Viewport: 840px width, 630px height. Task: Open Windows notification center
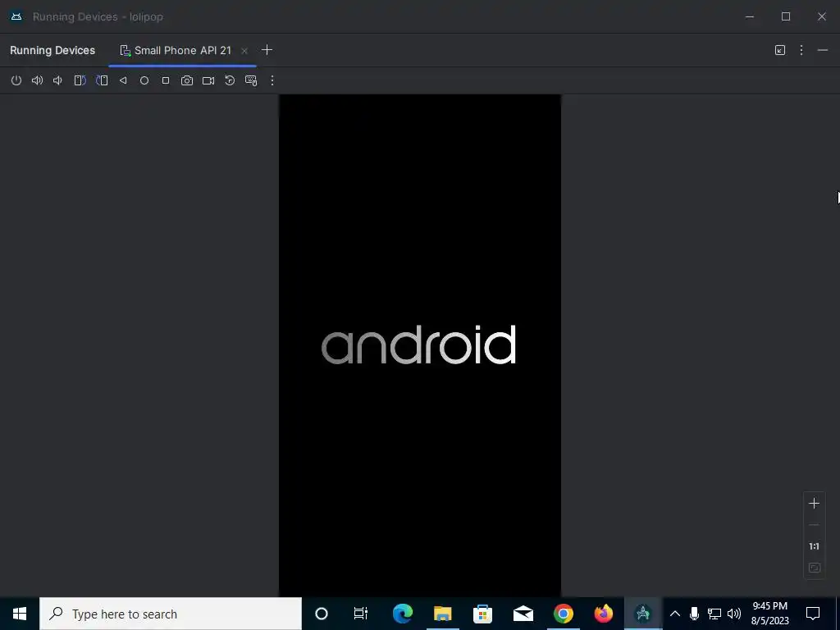pyautogui.click(x=813, y=614)
